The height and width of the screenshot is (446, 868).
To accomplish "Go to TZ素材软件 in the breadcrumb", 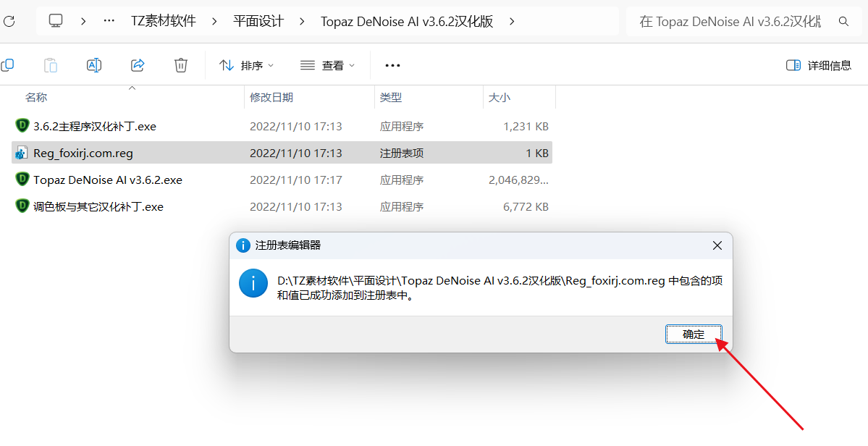I will pos(164,22).
